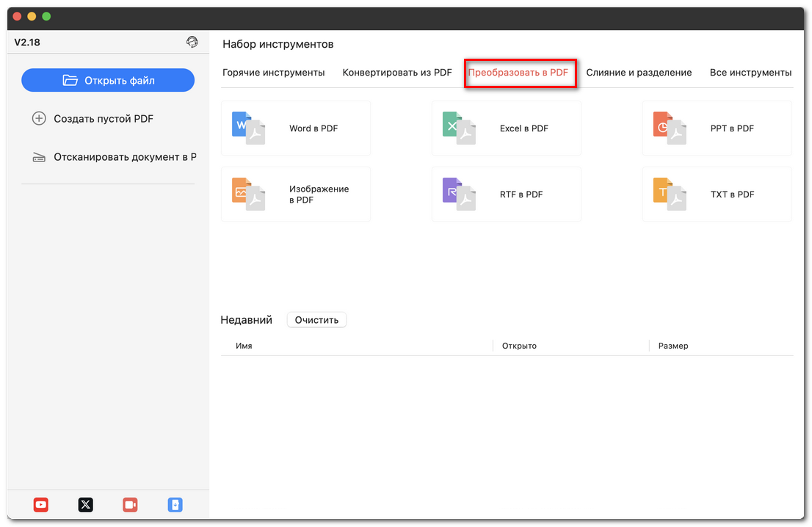Open the Word в PDF converter
Screen dimensions: 812x527
click(295, 128)
